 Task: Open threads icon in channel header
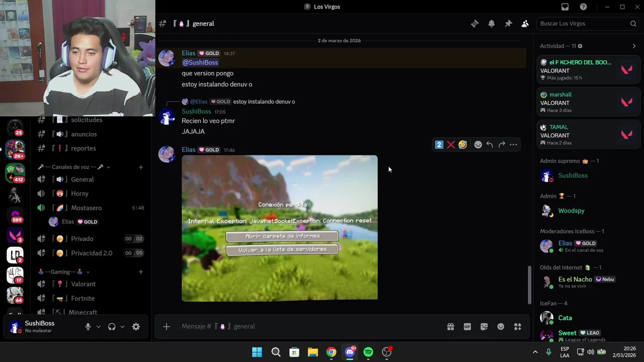[x=474, y=24]
